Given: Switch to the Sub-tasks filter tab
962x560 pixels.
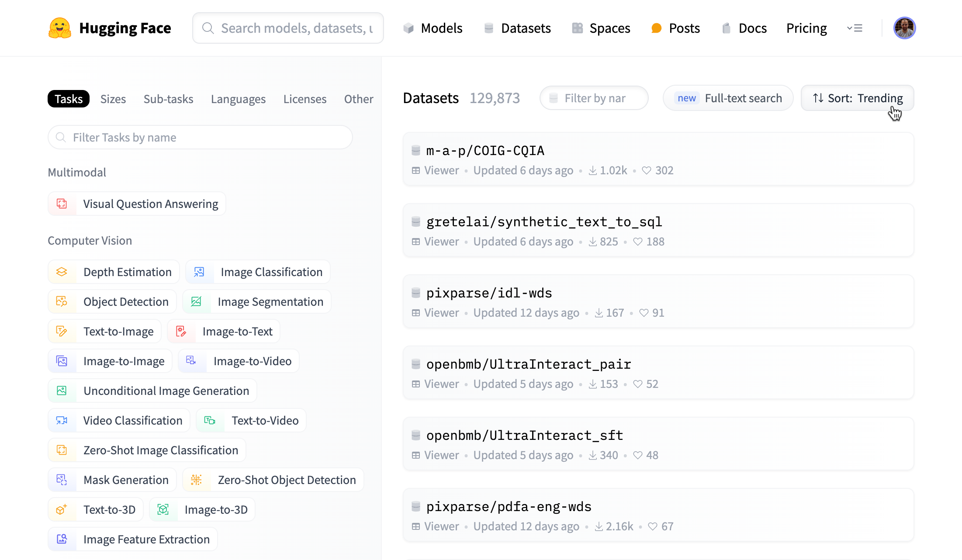Looking at the screenshot, I should point(168,99).
